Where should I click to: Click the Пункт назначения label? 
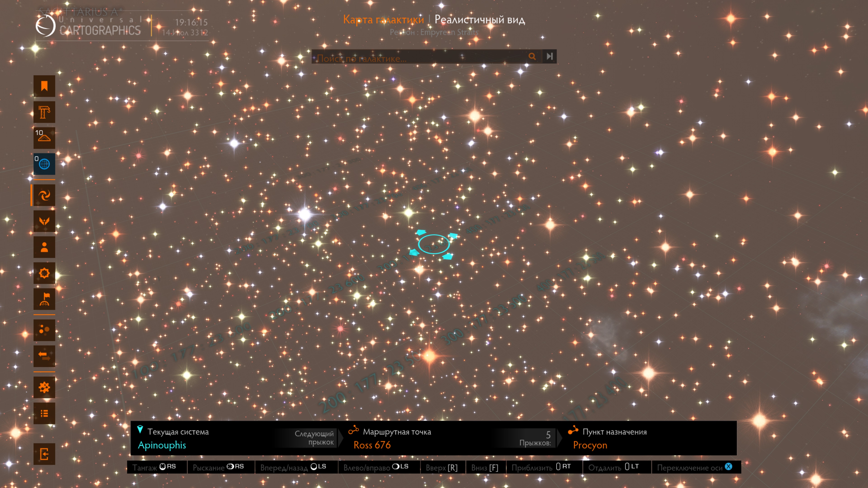coord(615,432)
